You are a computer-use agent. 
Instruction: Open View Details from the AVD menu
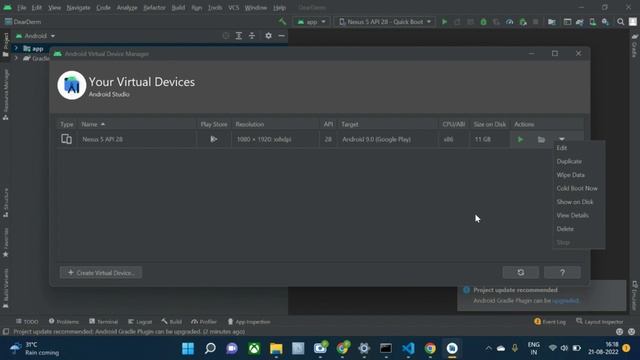pos(572,216)
